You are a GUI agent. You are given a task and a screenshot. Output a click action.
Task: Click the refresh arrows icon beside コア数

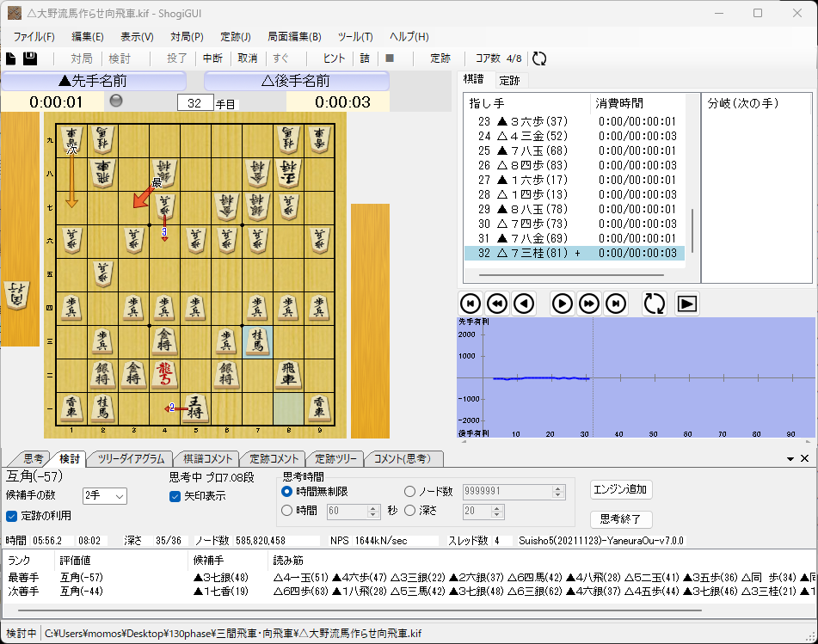point(539,58)
